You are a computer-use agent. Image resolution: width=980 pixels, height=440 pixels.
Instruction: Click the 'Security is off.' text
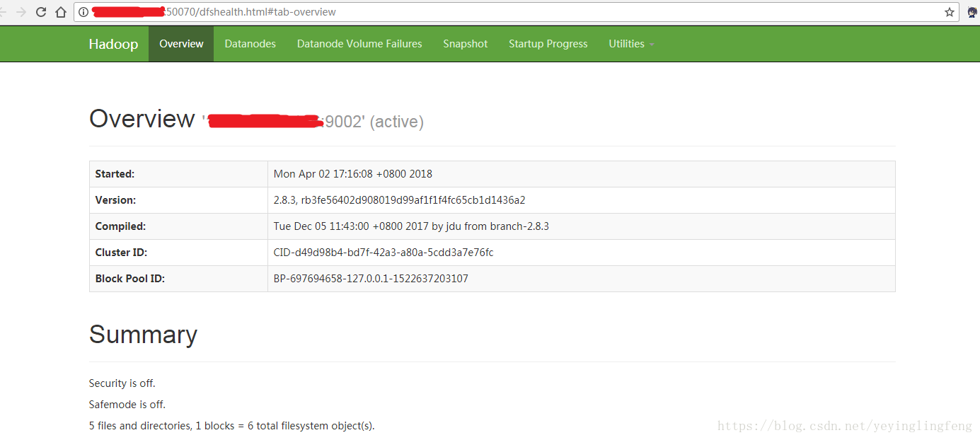tap(122, 383)
